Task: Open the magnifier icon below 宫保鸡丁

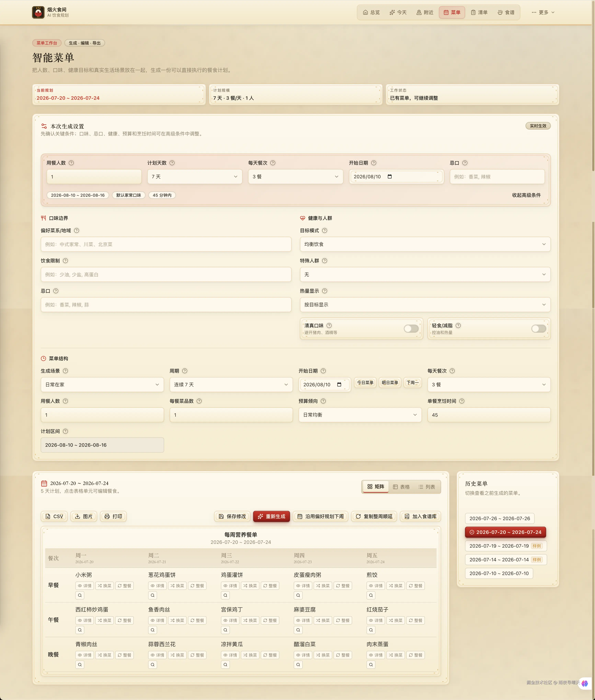Action: [226, 630]
